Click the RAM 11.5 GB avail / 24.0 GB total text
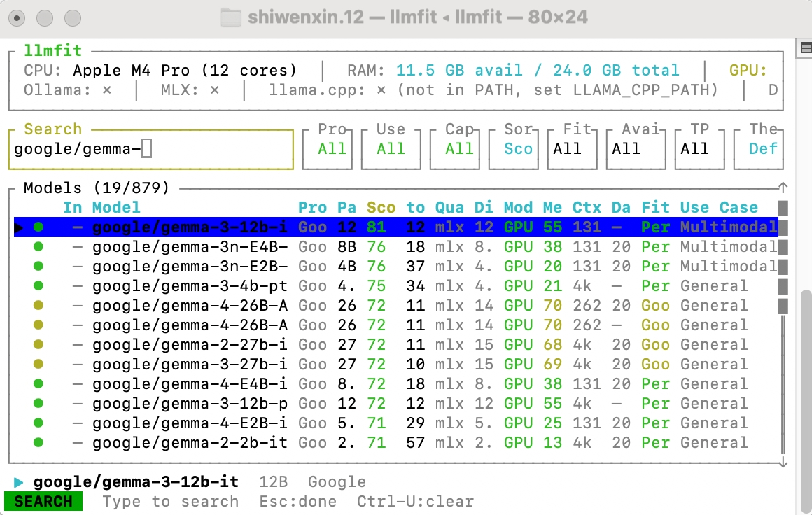The image size is (812, 515). point(513,71)
